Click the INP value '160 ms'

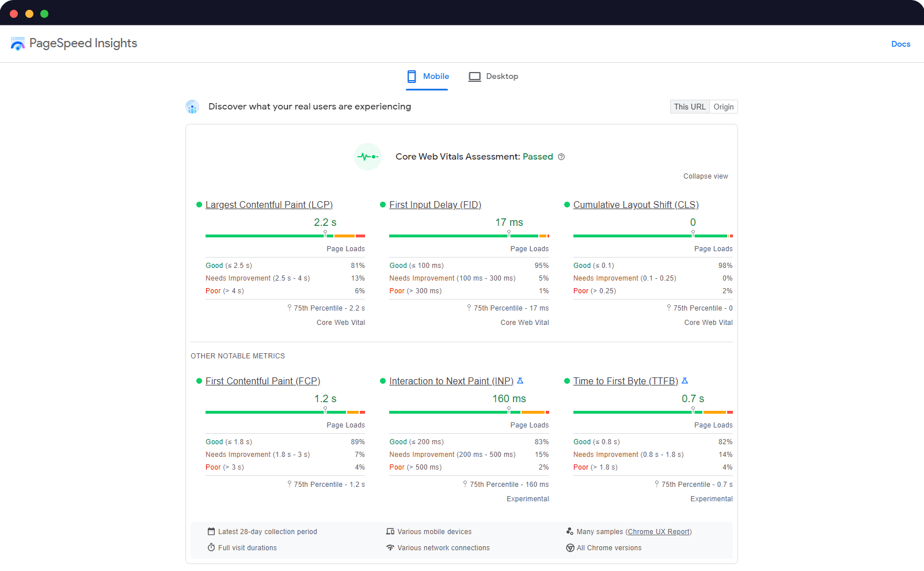click(x=509, y=399)
